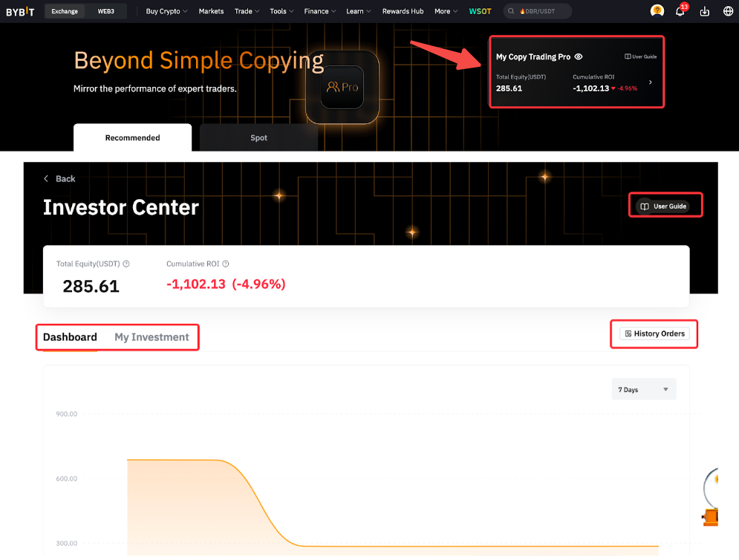This screenshot has height=560, width=739.
Task: Click Total Equity info question icon
Action: (x=126, y=264)
